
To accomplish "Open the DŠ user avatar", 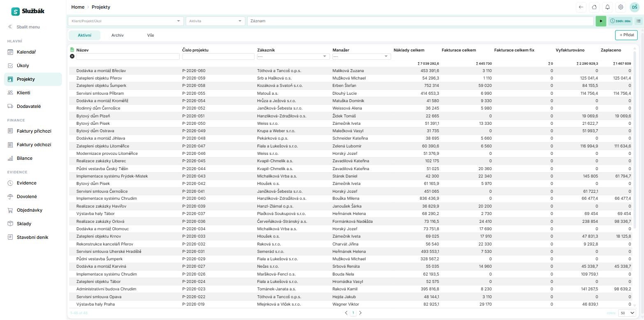I will tap(634, 7).
